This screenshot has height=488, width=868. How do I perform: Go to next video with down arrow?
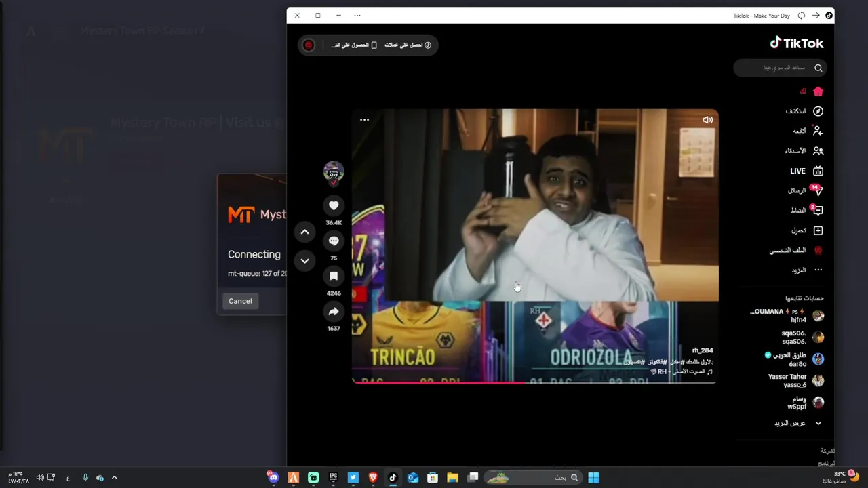point(304,260)
